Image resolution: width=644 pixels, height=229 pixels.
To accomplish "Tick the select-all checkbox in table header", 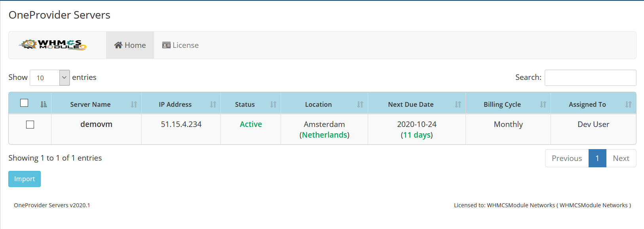I will 24,103.
